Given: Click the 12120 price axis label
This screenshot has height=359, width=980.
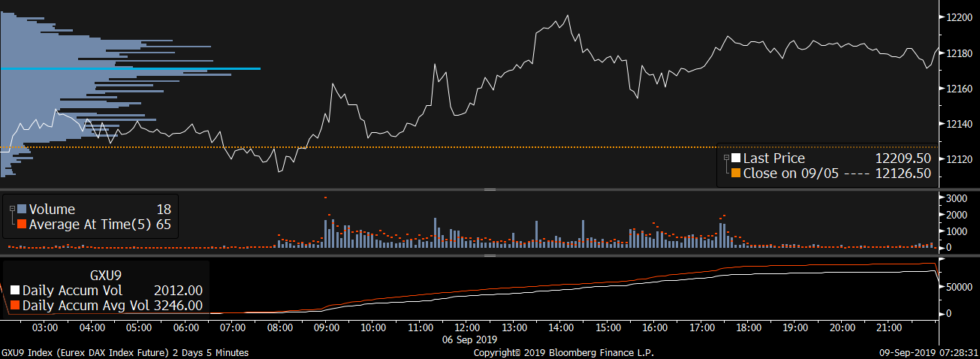Looking at the screenshot, I should 960,159.
